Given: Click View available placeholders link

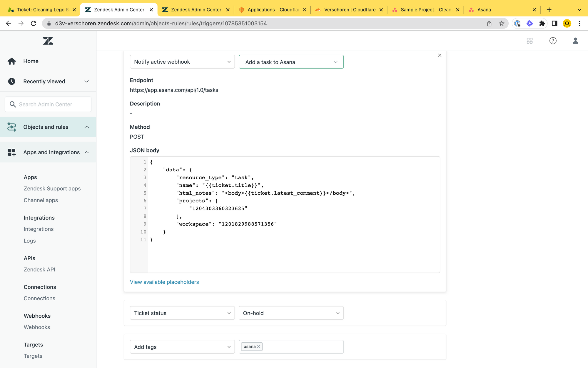Looking at the screenshot, I should click(164, 282).
